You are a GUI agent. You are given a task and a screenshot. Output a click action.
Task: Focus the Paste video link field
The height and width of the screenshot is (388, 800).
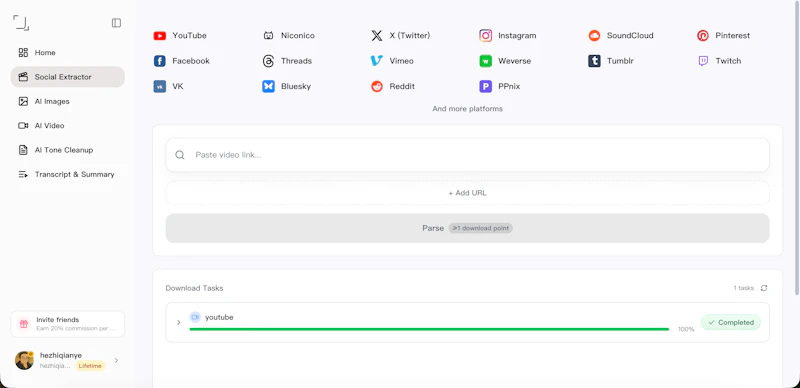pos(467,155)
